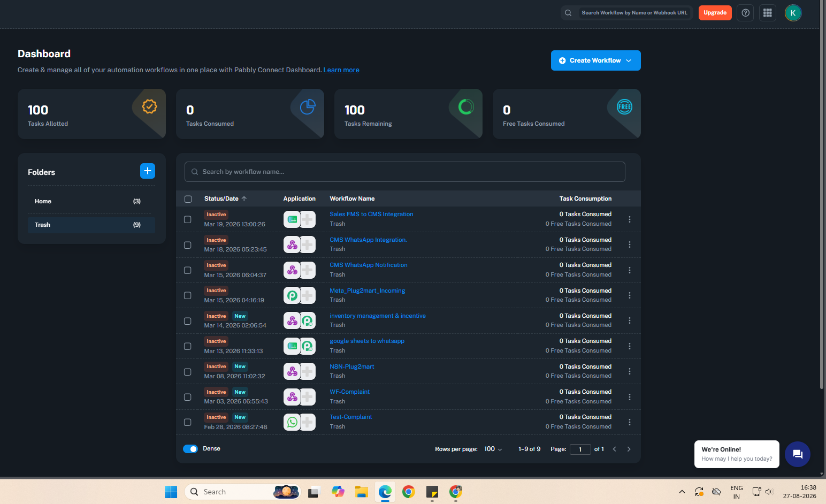The image size is (826, 504).
Task: Click Pabbly icon in Meta_Plug2mart_Incoming row
Action: pyautogui.click(x=292, y=295)
